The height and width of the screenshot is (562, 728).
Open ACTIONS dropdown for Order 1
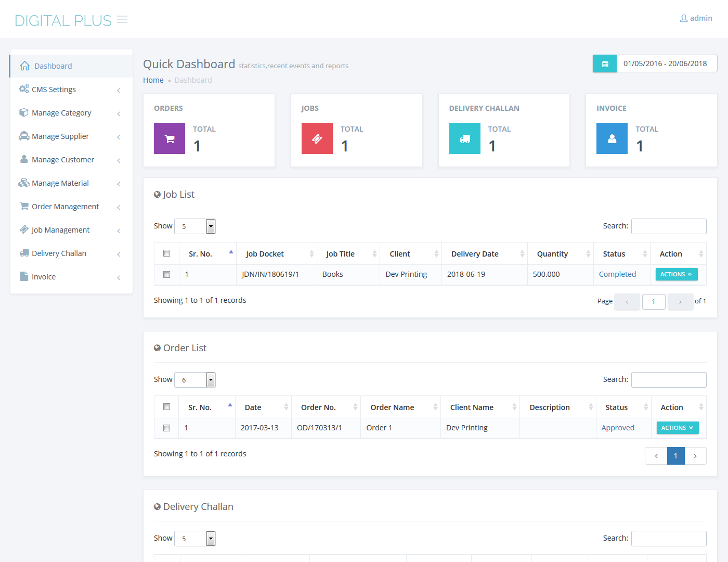coord(678,428)
